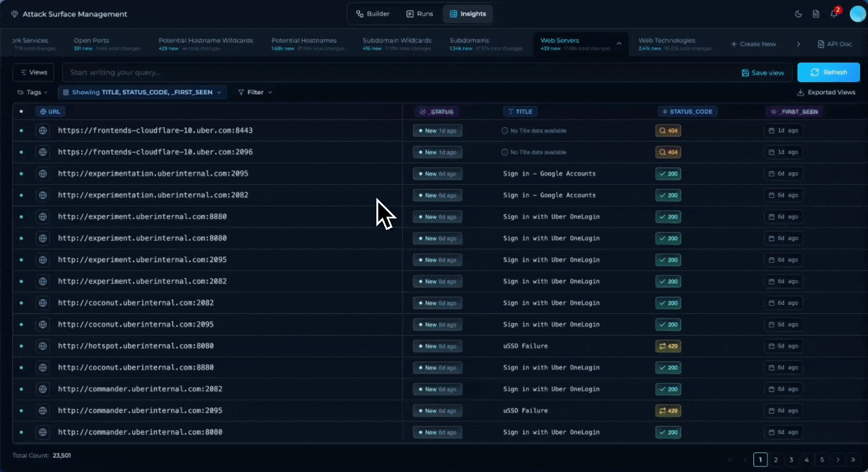Click the STATUS_CODE column header
This screenshot has height=472, width=868.
(687, 111)
